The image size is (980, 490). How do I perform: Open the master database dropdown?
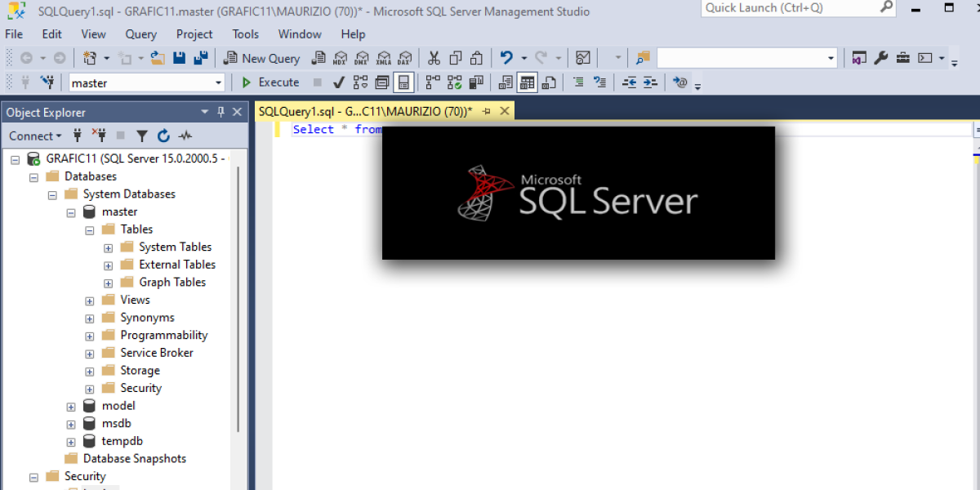tap(218, 82)
